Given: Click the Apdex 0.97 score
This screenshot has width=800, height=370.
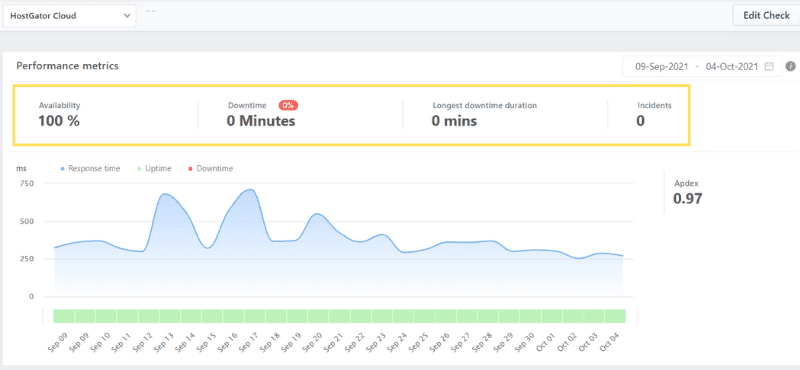Looking at the screenshot, I should (x=688, y=193).
